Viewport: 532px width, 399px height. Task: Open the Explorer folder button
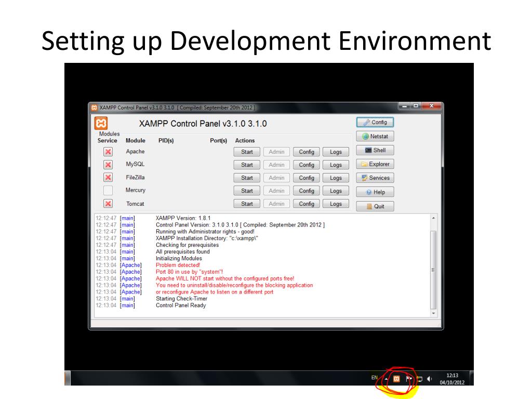point(375,164)
